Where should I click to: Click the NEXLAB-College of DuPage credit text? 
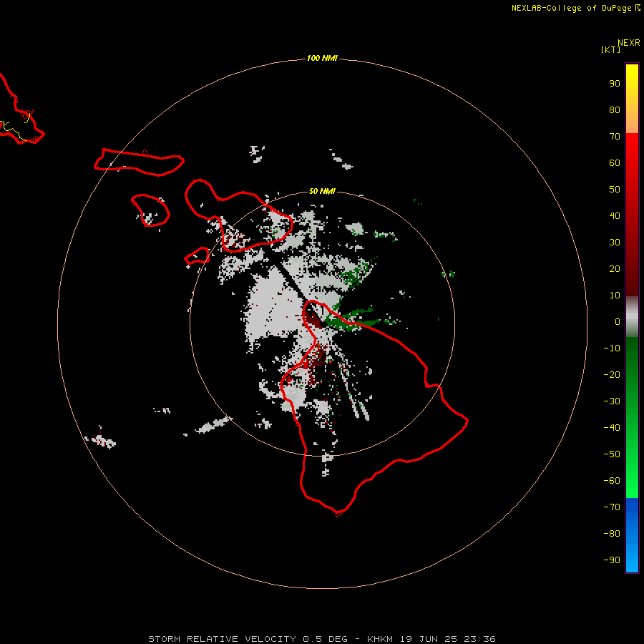pos(571,8)
